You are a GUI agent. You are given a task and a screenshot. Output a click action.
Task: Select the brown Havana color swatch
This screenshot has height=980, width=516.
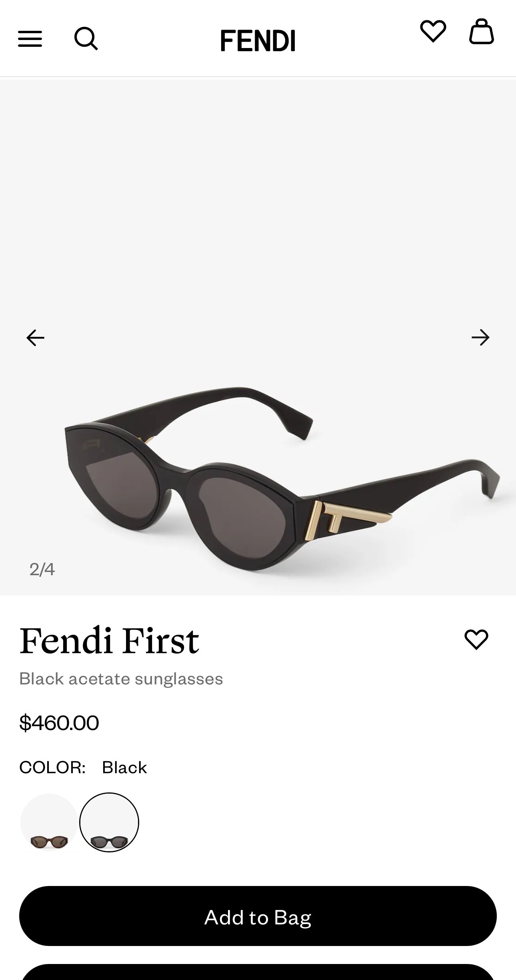tap(49, 822)
